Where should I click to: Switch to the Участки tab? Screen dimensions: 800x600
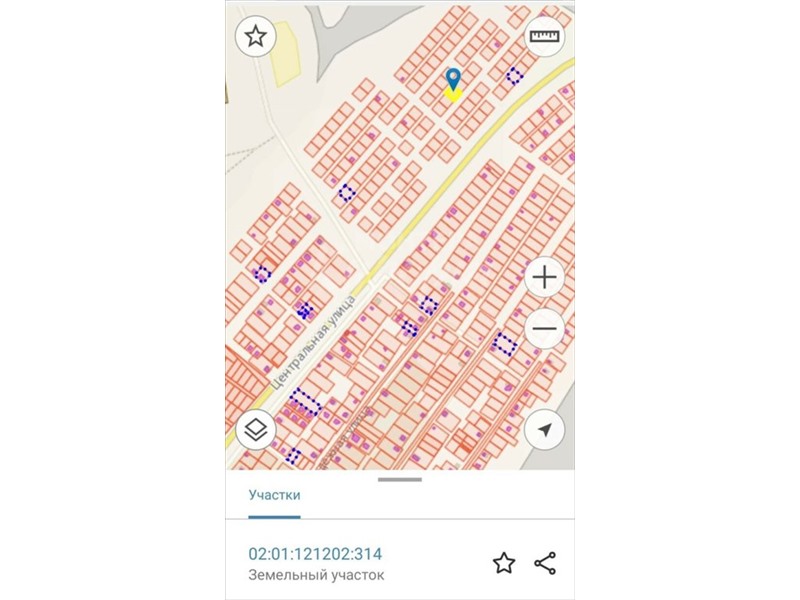tap(274, 494)
